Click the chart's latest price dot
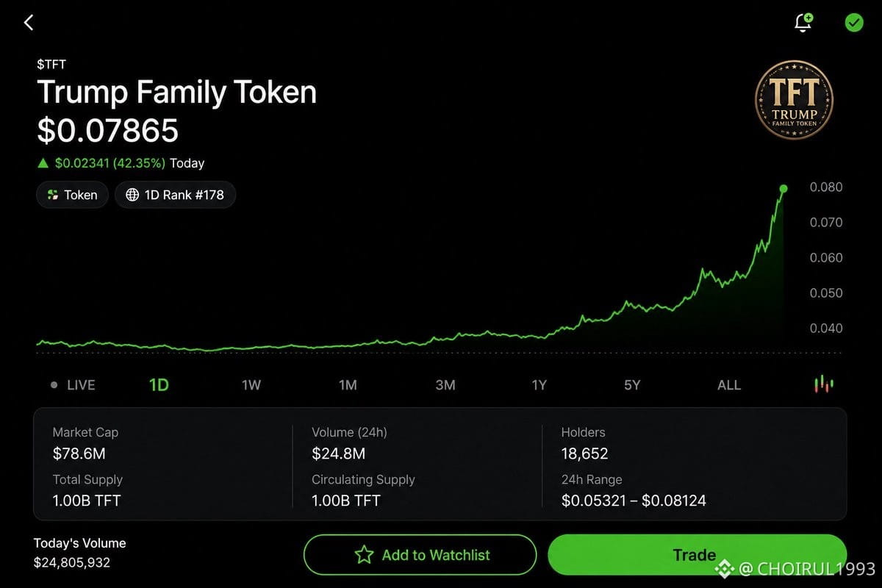This screenshot has width=882, height=588. tap(784, 189)
